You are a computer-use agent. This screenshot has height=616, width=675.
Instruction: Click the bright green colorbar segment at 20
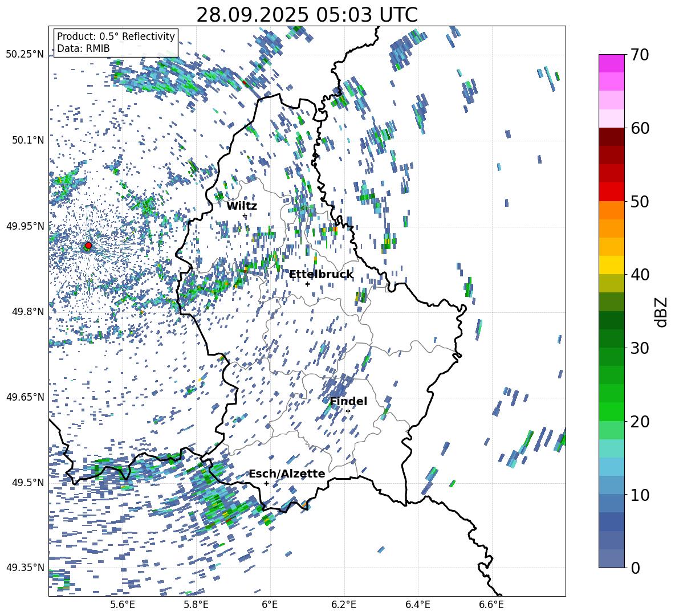coord(611,411)
